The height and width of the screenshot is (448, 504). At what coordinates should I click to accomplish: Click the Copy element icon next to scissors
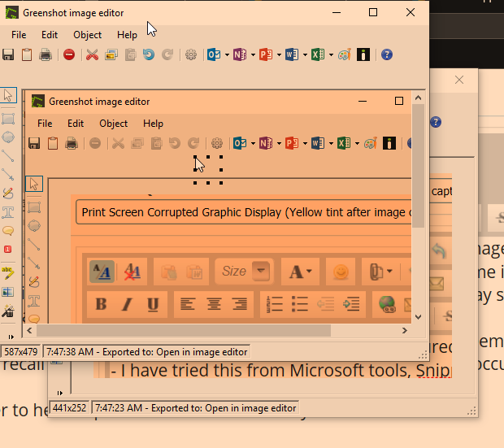pyautogui.click(x=111, y=54)
